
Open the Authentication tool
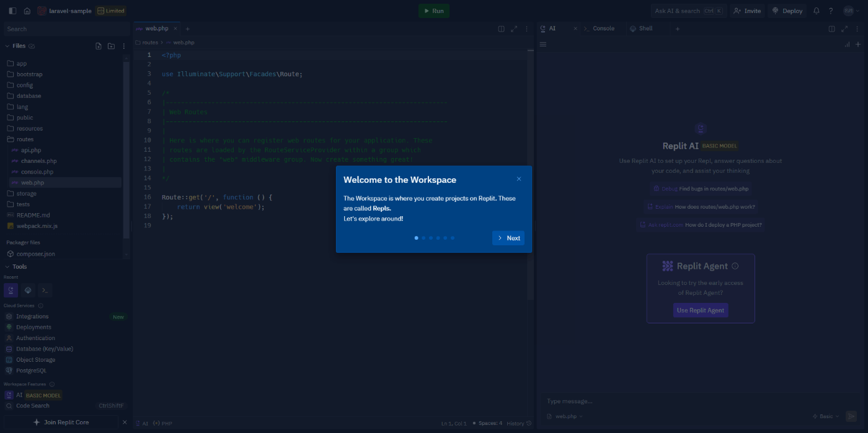[x=65, y=338]
